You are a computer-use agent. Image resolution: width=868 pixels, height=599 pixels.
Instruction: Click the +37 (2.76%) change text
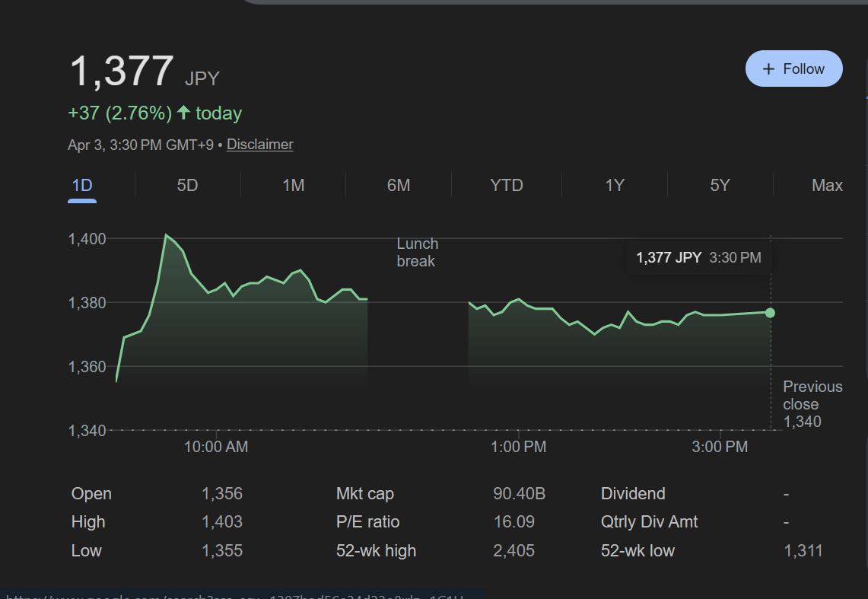(x=119, y=113)
